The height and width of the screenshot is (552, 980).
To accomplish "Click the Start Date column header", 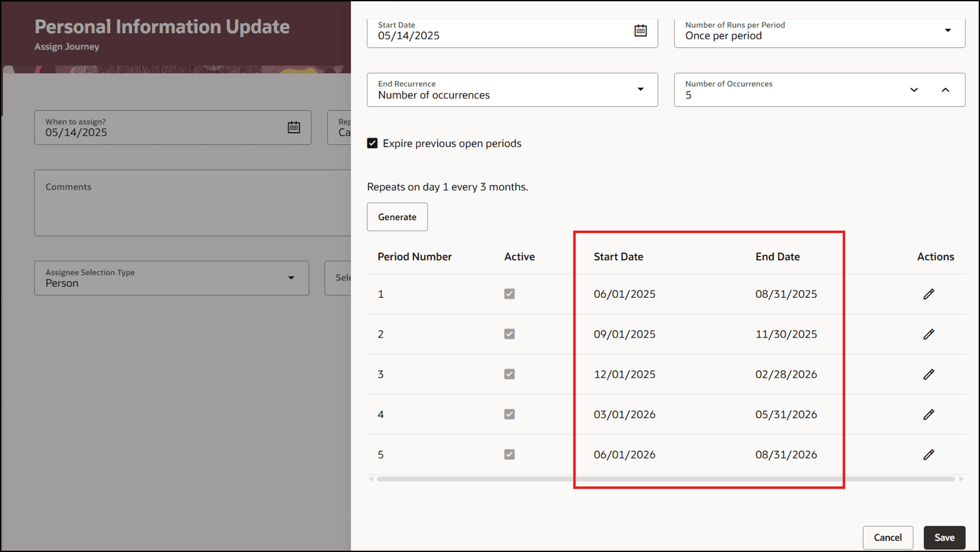I will (618, 257).
